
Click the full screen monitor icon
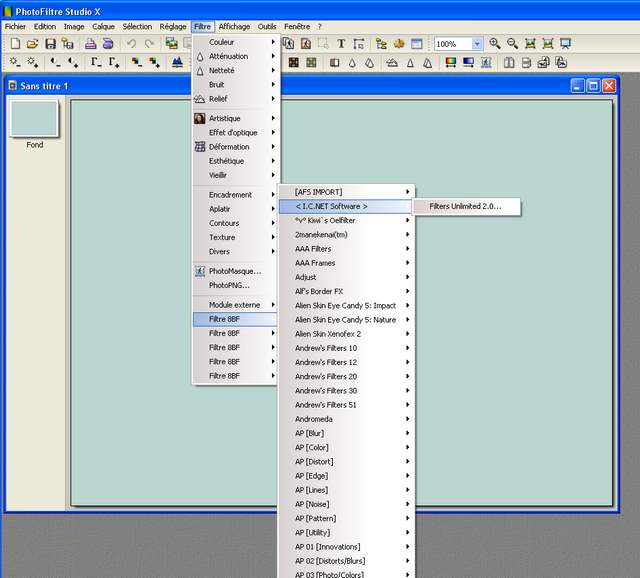click(x=565, y=44)
